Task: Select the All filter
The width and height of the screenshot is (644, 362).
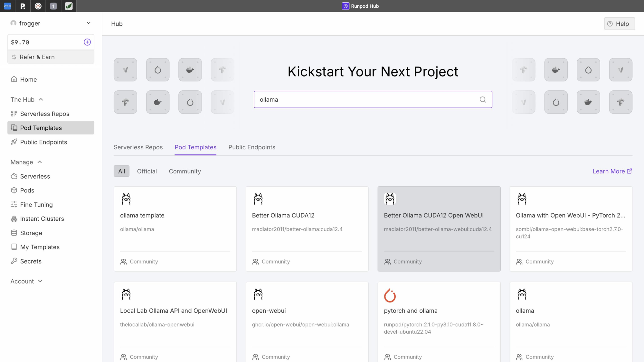Action: coord(121,171)
